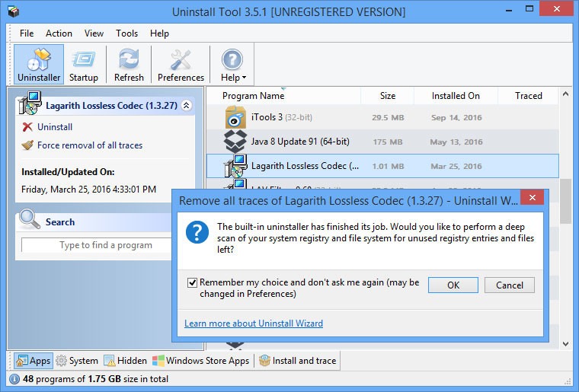The height and width of the screenshot is (392, 579).
Task: Click the Lagarith Lossless Codec row icon
Action: point(235,166)
